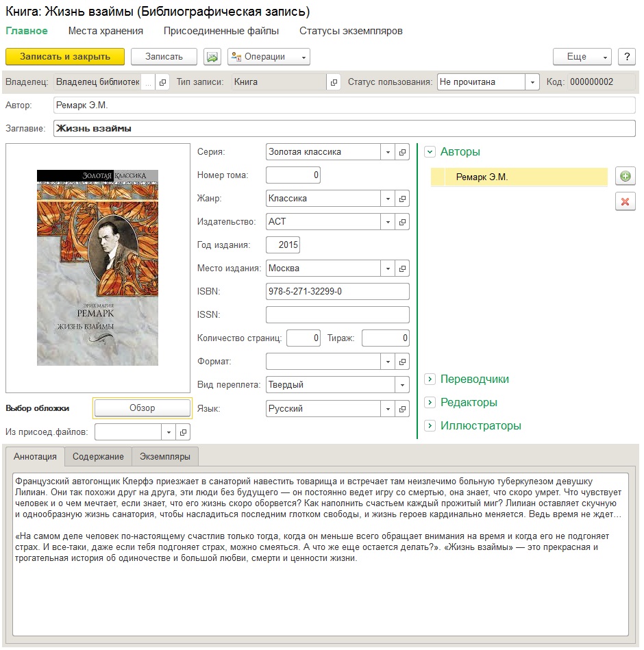This screenshot has height=650, width=644.
Task: Open the Формат item form icon
Action: [402, 362]
